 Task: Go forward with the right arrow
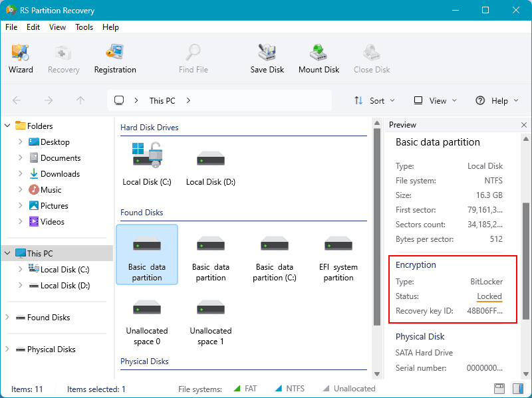point(49,100)
